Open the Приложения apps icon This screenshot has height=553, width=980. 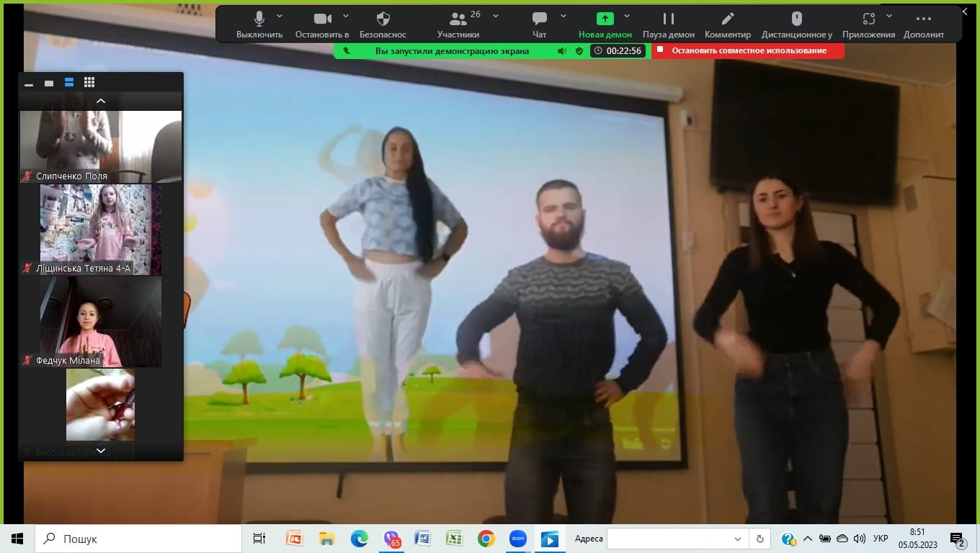coord(869,19)
